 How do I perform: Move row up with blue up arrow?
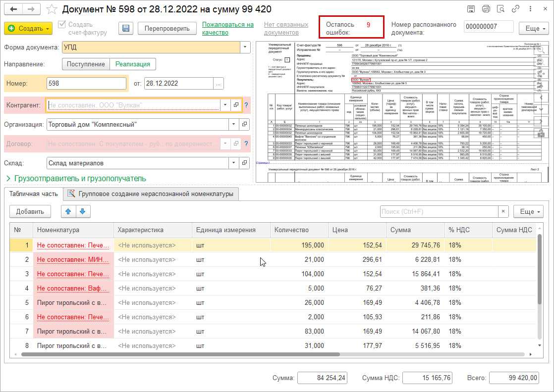(68, 211)
